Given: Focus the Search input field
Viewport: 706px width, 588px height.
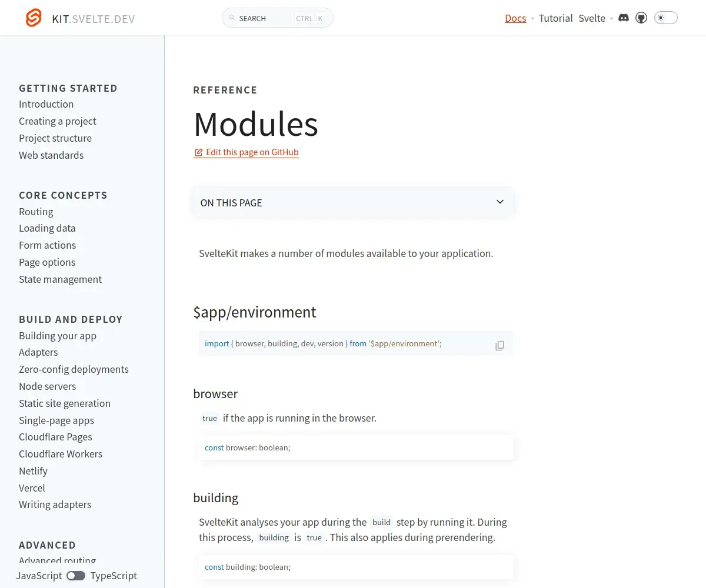Looking at the screenshot, I should point(277,18).
